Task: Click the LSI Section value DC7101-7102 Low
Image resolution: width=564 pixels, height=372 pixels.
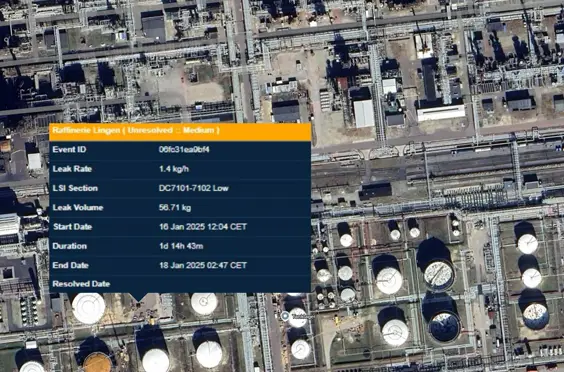Action: (x=194, y=188)
